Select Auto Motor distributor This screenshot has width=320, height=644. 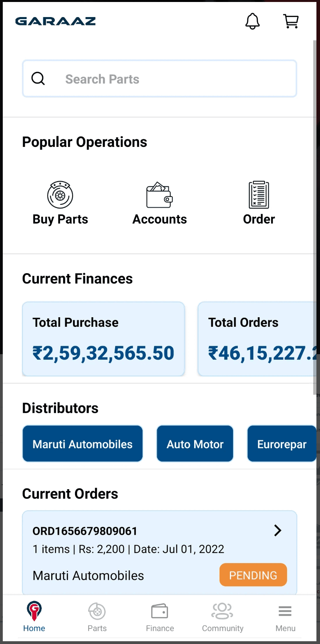pyautogui.click(x=195, y=444)
